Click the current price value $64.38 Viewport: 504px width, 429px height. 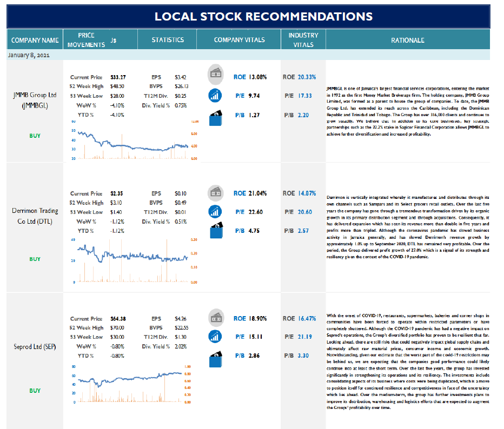point(118,319)
